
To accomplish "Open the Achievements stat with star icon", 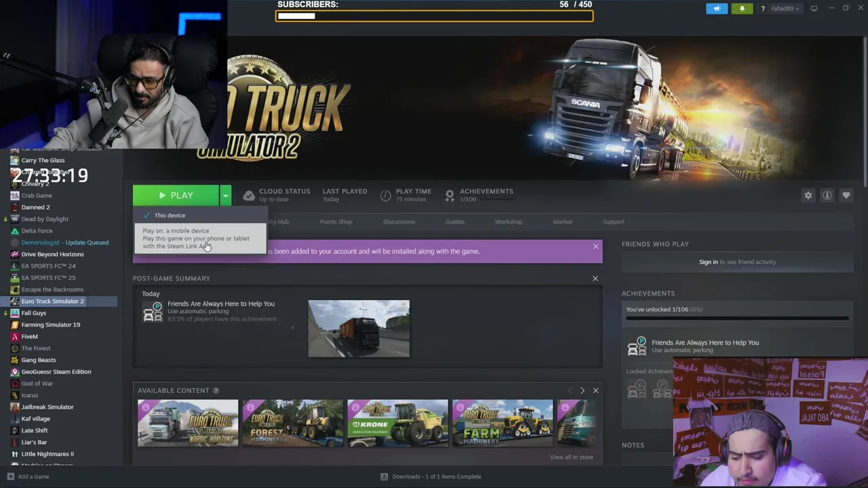I will [x=450, y=195].
